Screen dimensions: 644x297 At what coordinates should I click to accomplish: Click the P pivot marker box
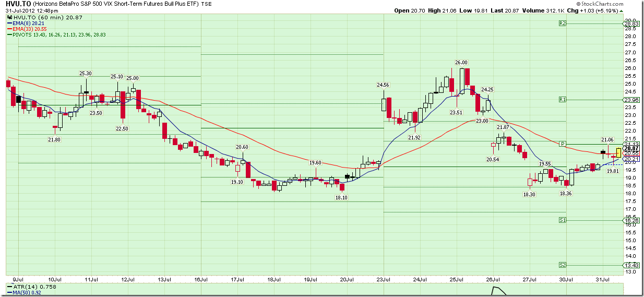563,144
